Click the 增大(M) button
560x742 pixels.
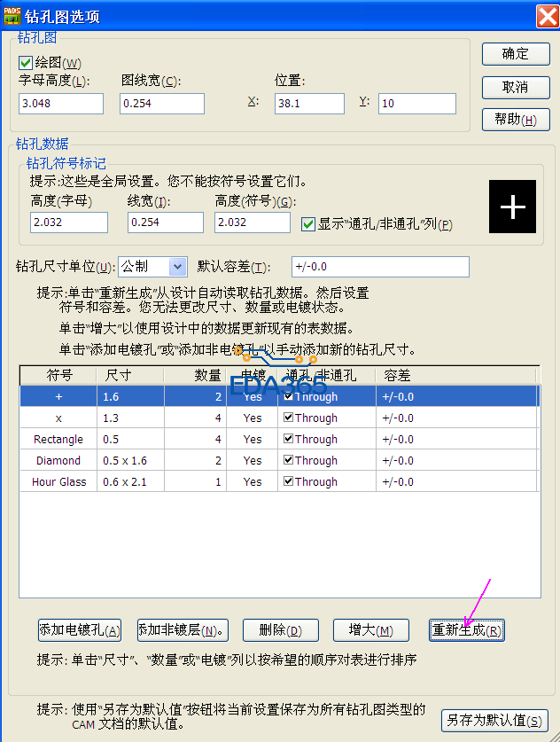click(370, 630)
